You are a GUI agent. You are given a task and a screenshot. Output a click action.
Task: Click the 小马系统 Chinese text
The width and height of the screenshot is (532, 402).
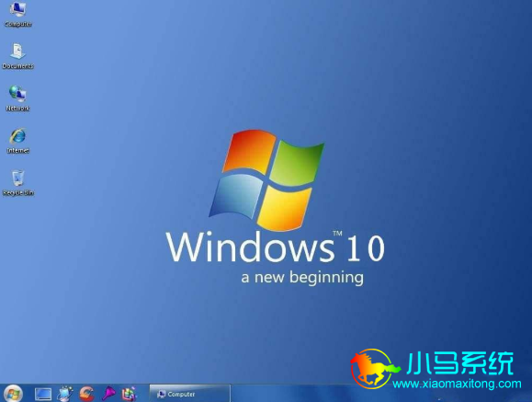[x=460, y=363]
